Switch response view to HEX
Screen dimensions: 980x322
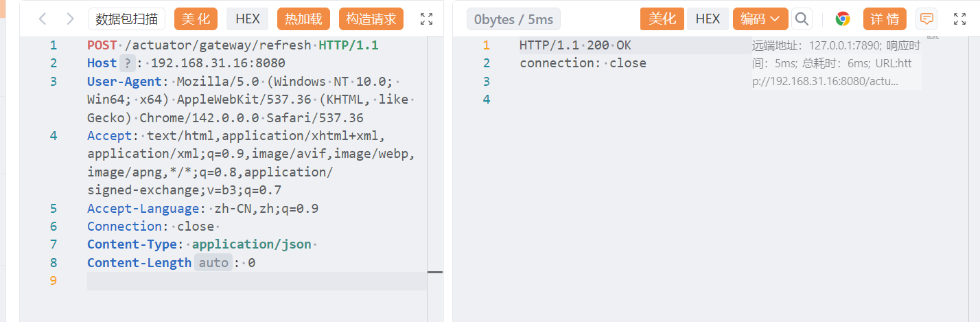(x=708, y=19)
